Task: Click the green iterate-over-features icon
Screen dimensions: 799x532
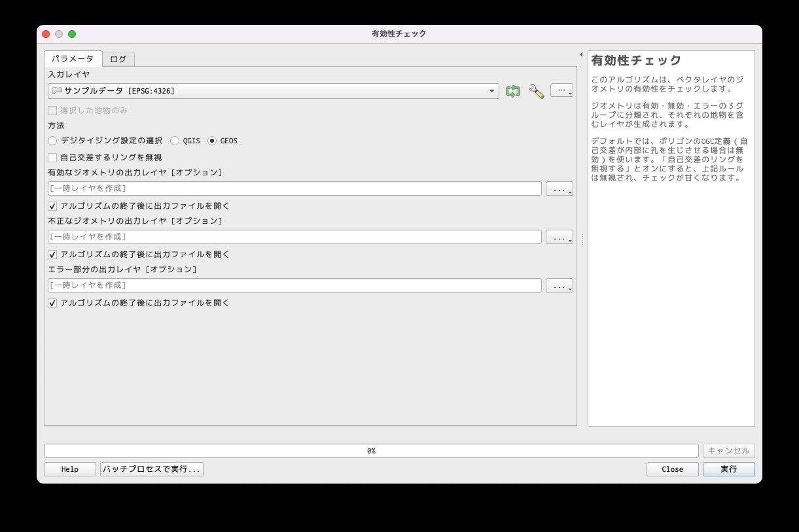Action: 513,92
